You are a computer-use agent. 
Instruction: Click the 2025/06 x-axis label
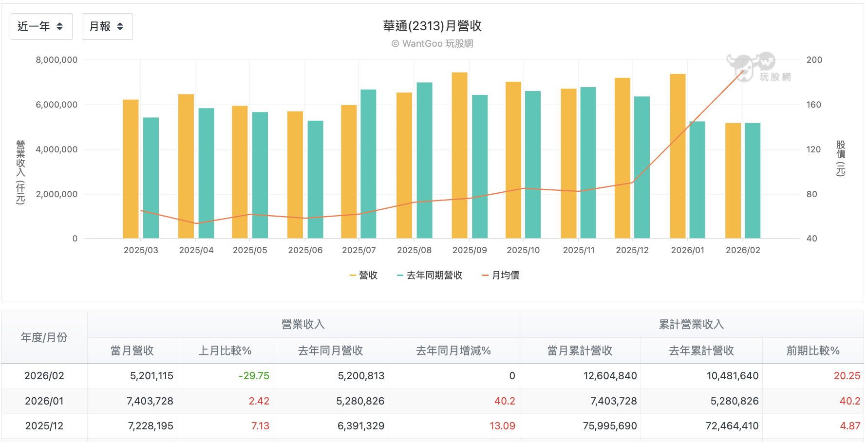[x=305, y=250]
